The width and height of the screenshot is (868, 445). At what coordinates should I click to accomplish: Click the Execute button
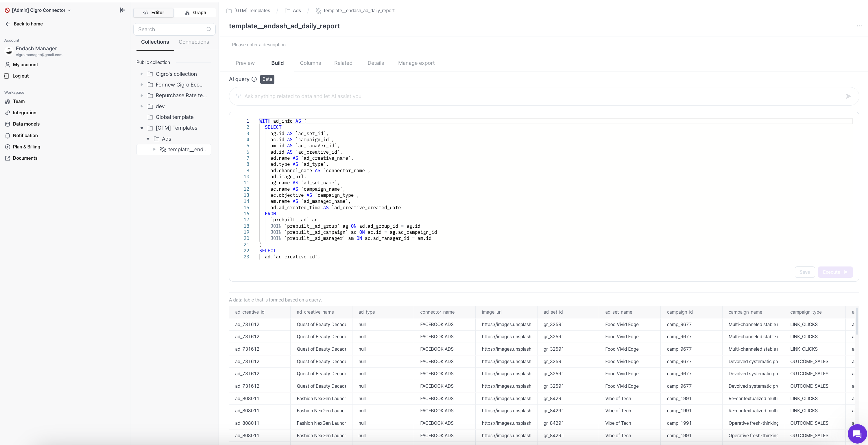(x=835, y=272)
